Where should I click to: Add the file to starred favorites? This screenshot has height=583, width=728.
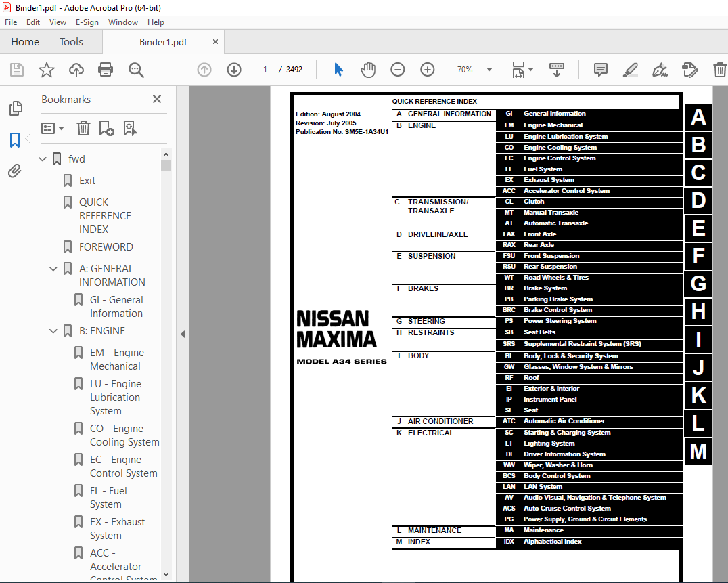[x=47, y=70]
